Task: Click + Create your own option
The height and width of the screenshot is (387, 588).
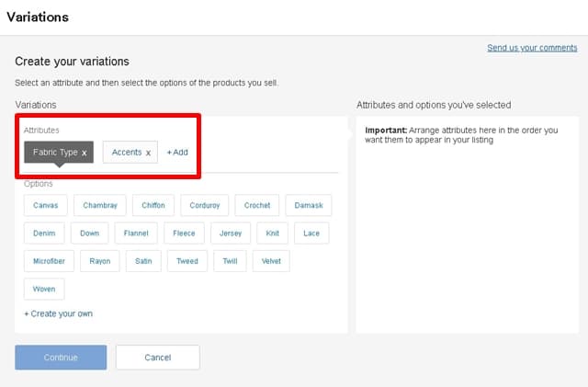Action: tap(58, 313)
